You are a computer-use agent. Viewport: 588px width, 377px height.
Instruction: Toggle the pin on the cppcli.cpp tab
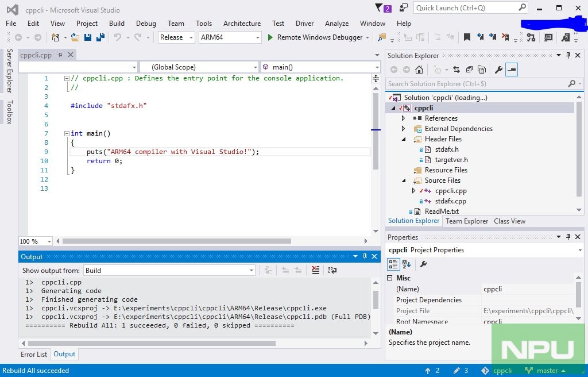(x=60, y=55)
